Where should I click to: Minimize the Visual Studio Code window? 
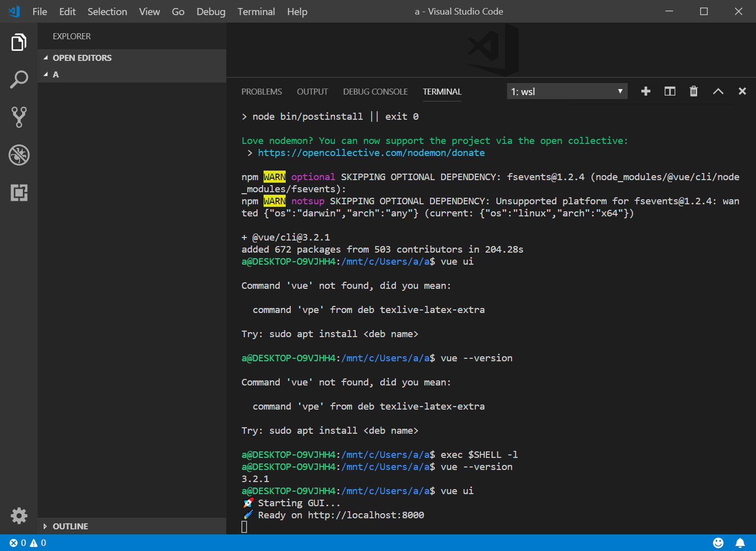tap(669, 11)
